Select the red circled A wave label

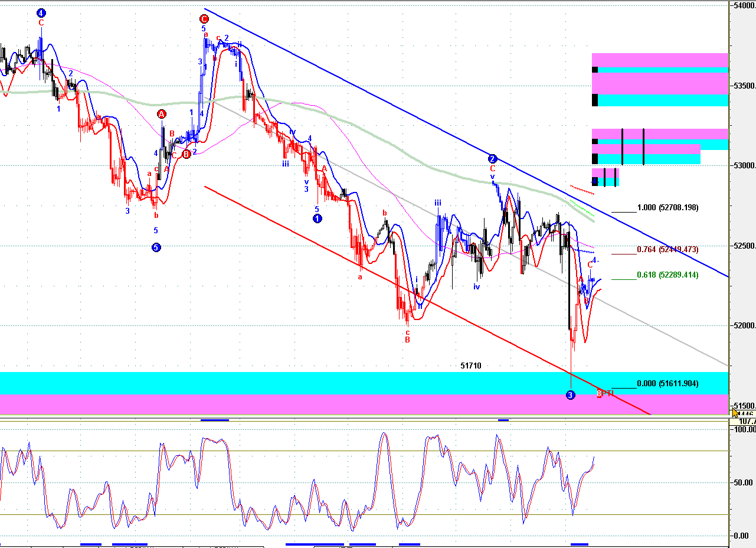[x=162, y=114]
